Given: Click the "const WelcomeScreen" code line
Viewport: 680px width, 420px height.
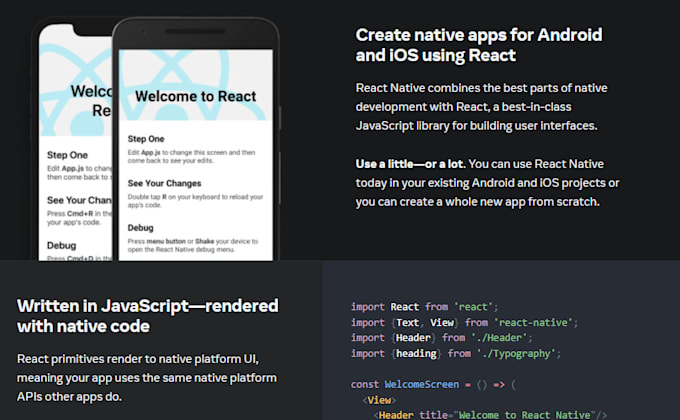Looking at the screenshot, I should click(432, 384).
